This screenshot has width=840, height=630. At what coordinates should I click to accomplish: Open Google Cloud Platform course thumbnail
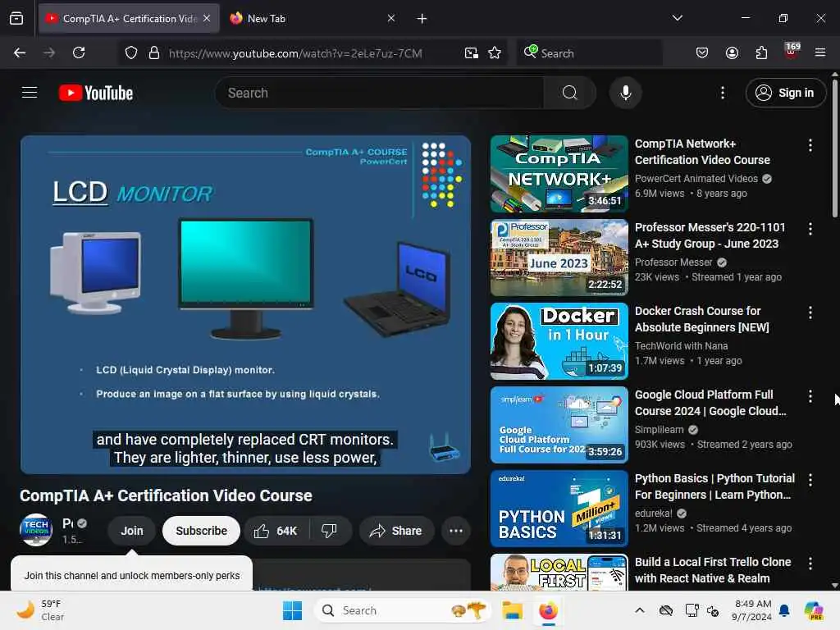[x=559, y=425]
